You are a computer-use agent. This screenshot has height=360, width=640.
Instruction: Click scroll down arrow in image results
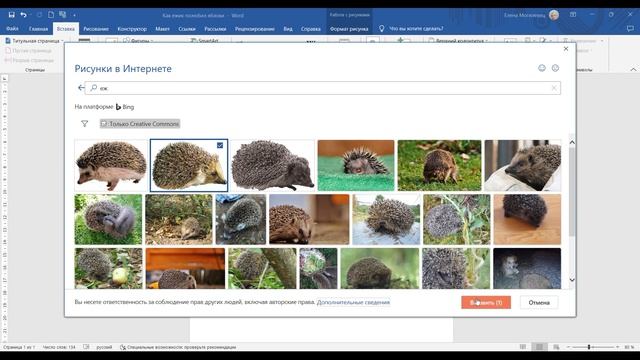tap(572, 280)
